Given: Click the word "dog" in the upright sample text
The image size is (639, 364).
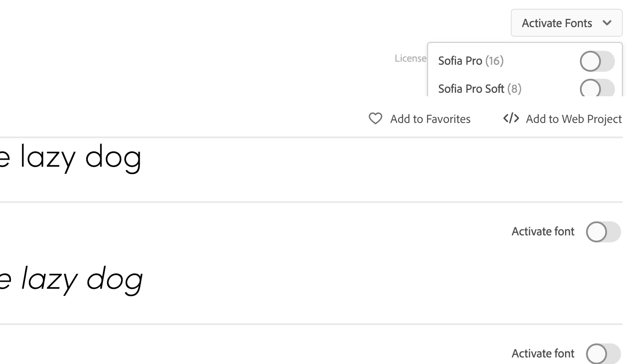Looking at the screenshot, I should [113, 157].
